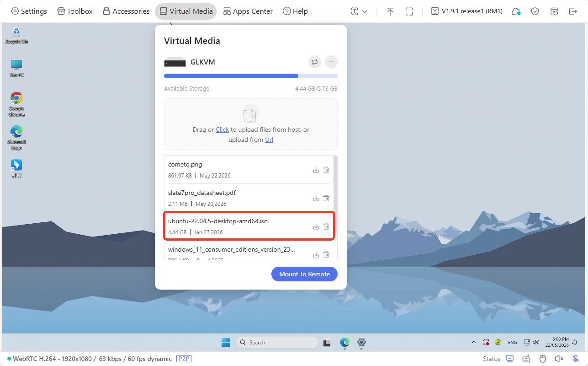Select the windows_11_consumer_editions file name

click(232, 249)
